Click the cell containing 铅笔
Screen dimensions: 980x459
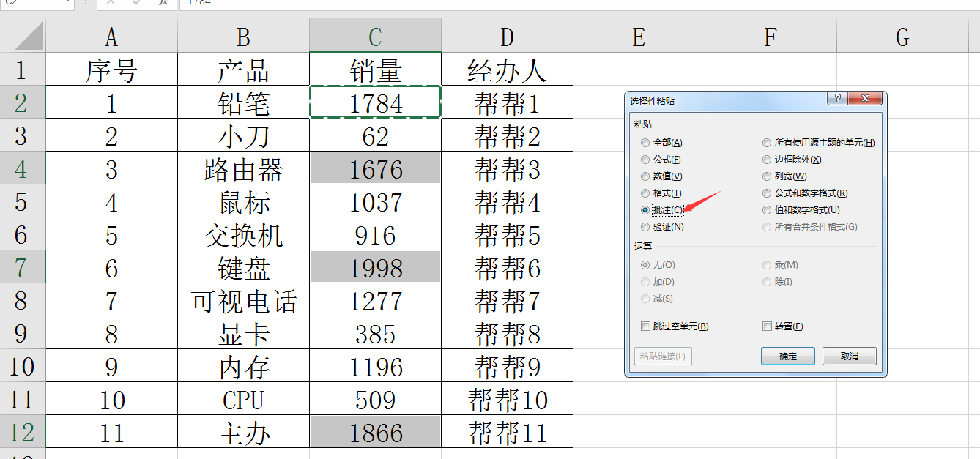[x=243, y=102]
